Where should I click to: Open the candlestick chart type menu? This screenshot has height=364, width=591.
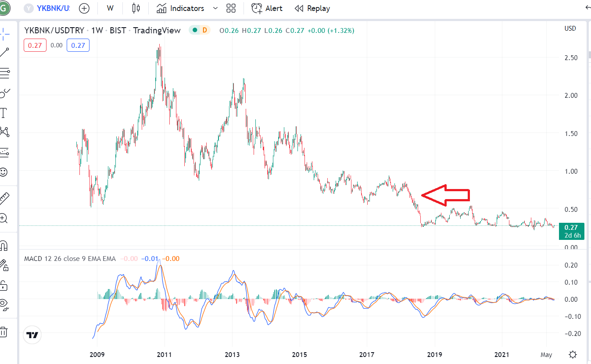click(136, 8)
